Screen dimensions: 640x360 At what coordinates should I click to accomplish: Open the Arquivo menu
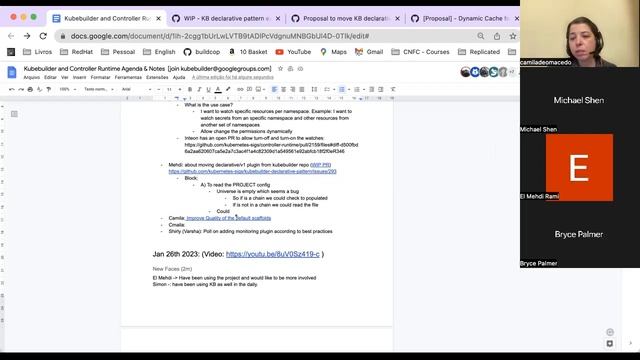31,77
